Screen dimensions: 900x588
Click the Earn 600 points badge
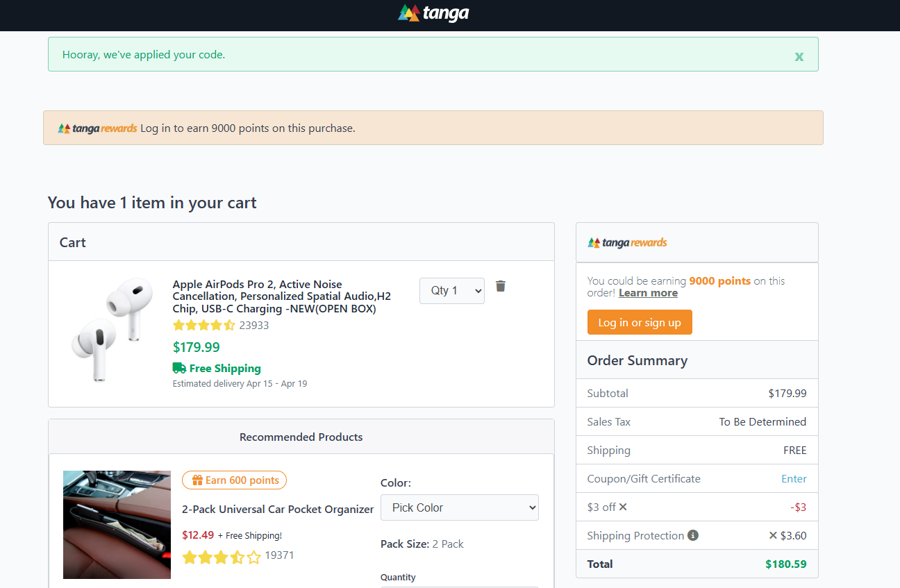(x=234, y=480)
